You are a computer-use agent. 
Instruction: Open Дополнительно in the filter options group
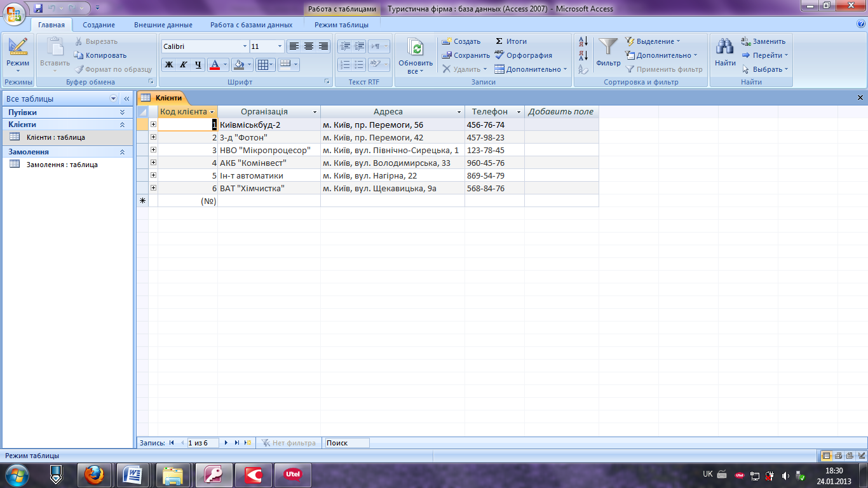(661, 55)
